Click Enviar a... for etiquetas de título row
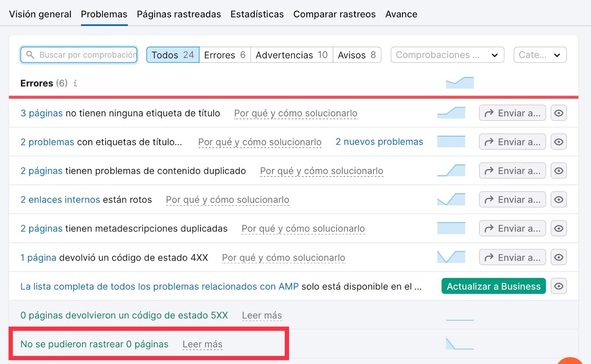Viewport: 591px width, 364px height. [512, 142]
